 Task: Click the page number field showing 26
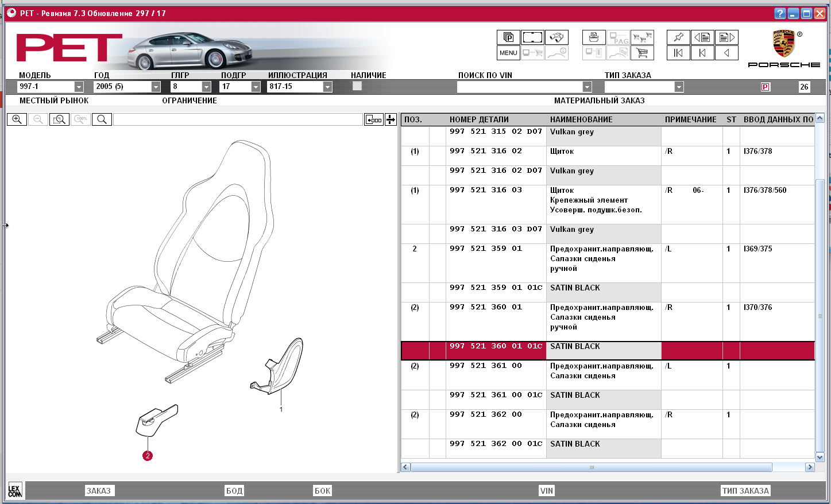click(x=804, y=87)
